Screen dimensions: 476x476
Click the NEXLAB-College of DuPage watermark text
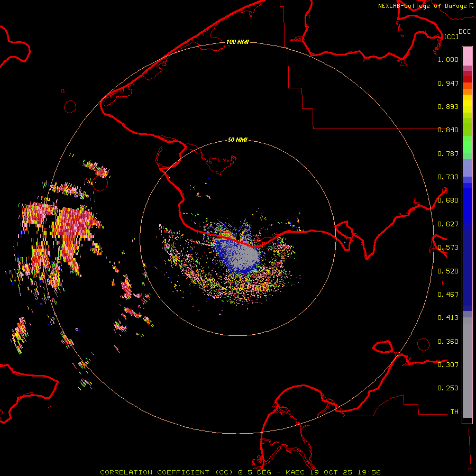click(422, 6)
